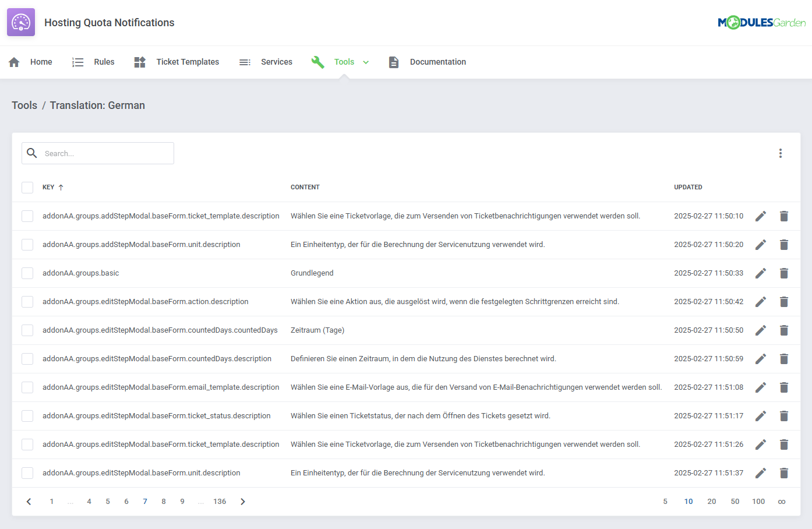
Task: Select the Rules list icon
Action: pyautogui.click(x=78, y=62)
